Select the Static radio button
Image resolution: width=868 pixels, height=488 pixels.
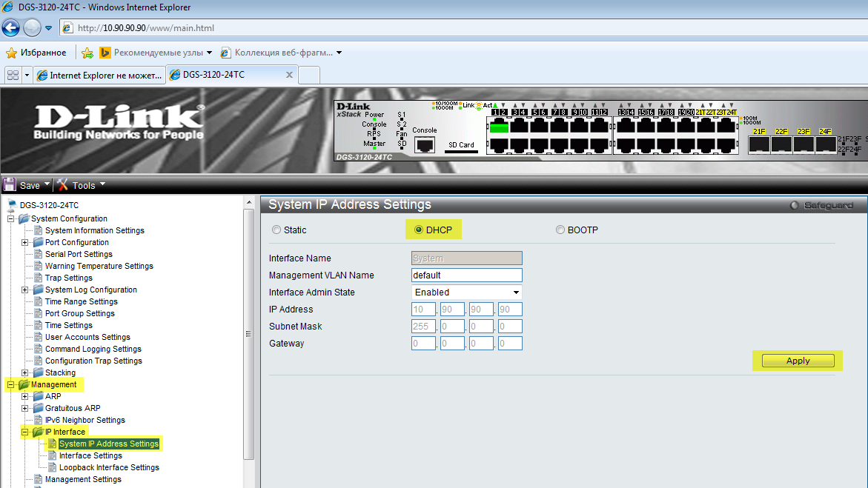coord(276,230)
